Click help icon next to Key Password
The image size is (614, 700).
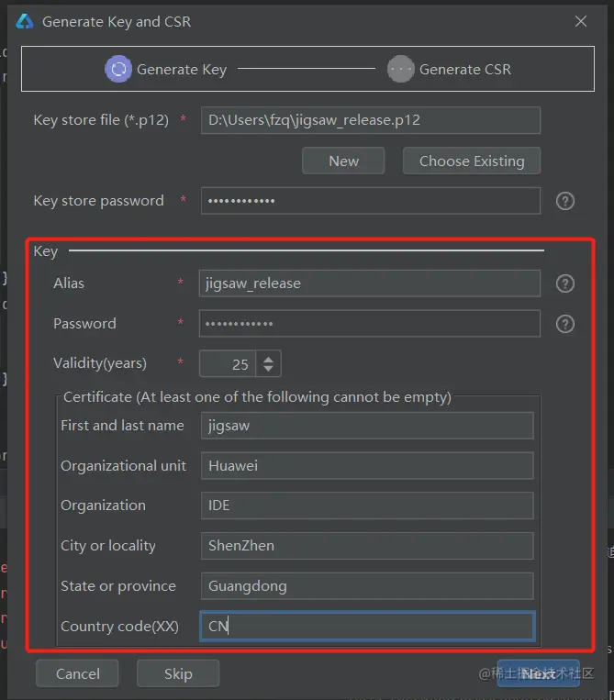[565, 324]
